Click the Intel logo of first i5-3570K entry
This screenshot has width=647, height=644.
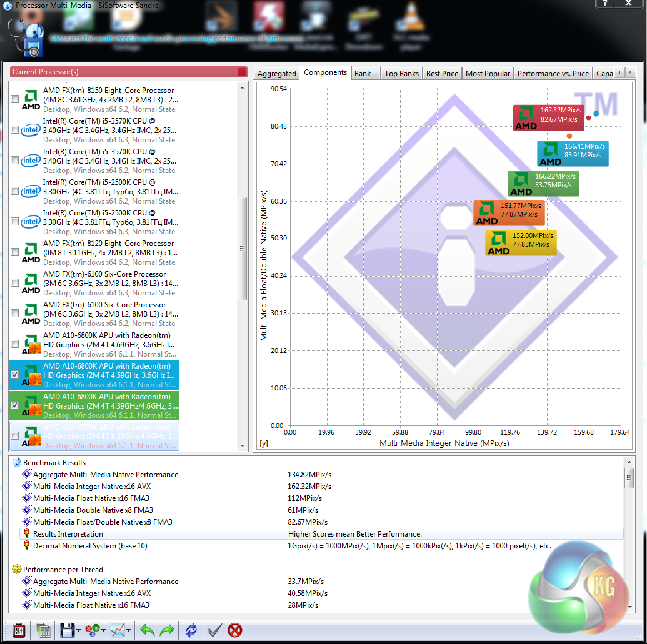tap(31, 130)
